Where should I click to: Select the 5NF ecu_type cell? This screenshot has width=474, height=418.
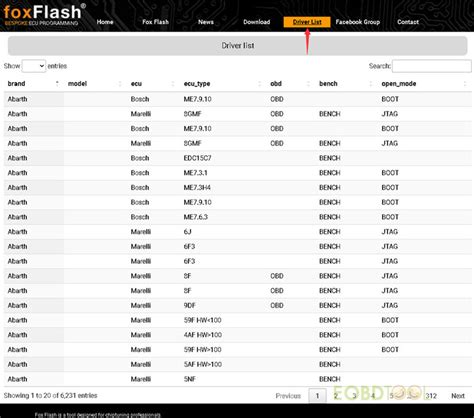(x=189, y=379)
